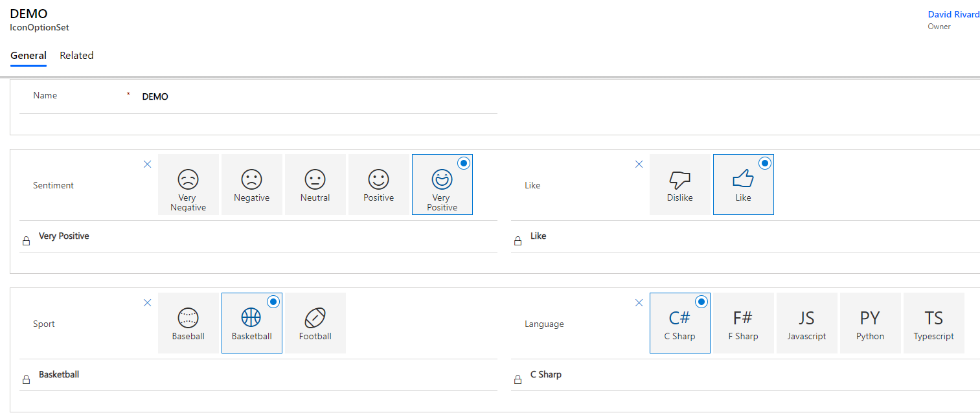Click the radio indicator on Like tile
The width and height of the screenshot is (980, 415).
(x=765, y=163)
